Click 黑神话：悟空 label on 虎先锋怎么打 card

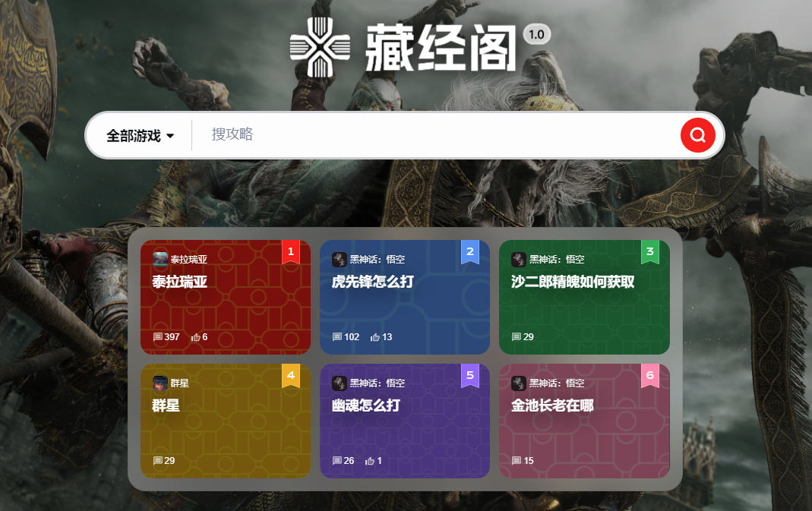(378, 260)
